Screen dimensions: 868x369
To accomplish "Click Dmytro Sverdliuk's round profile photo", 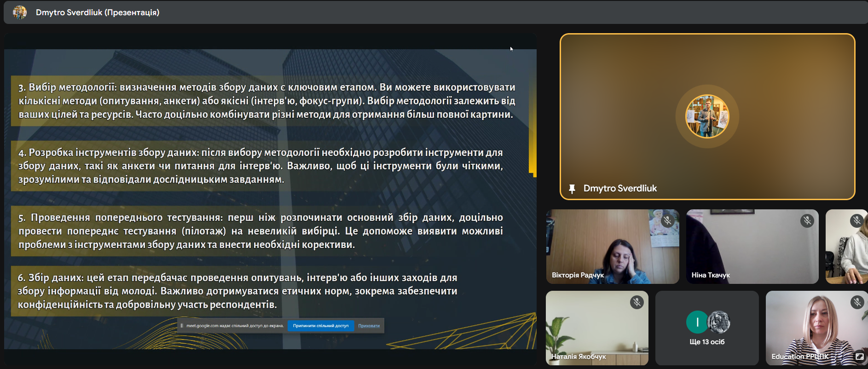I will click(707, 116).
